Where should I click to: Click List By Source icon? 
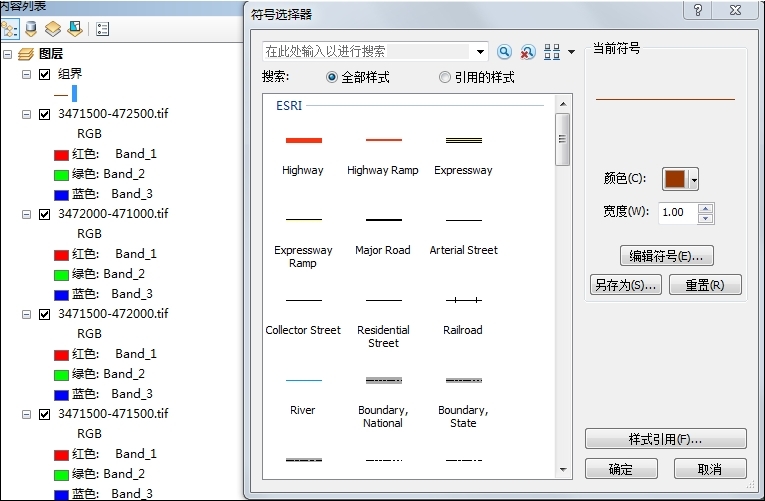point(31,28)
